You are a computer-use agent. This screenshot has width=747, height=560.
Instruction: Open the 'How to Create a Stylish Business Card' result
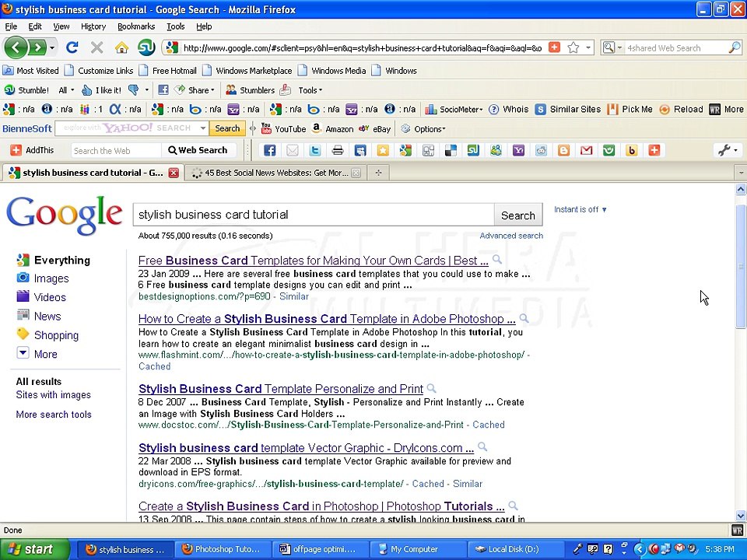327,319
